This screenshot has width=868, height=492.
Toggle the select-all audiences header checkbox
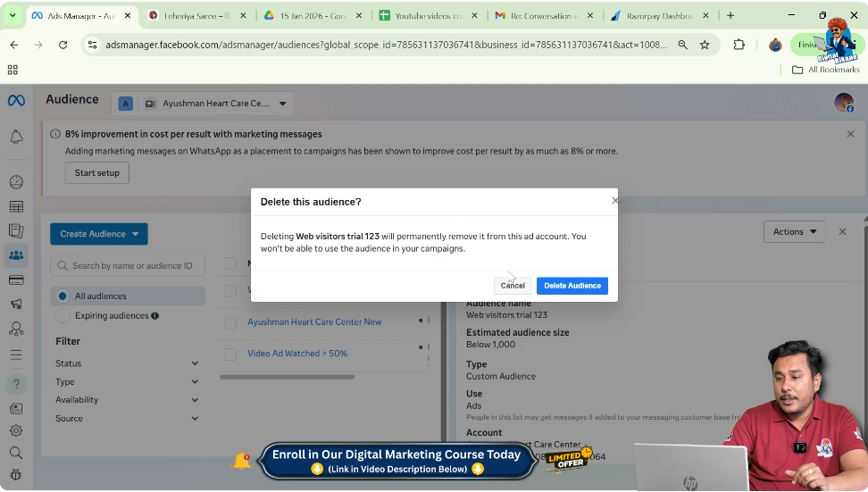tap(230, 263)
